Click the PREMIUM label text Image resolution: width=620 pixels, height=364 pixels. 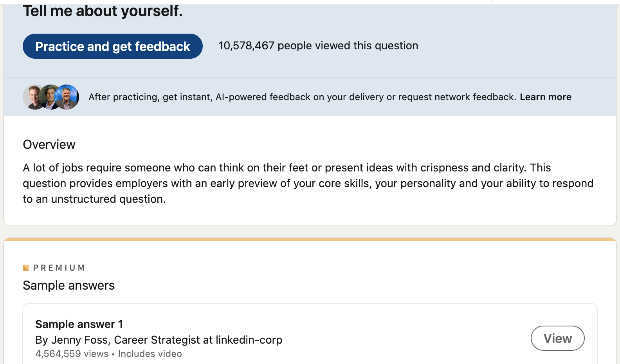(59, 268)
